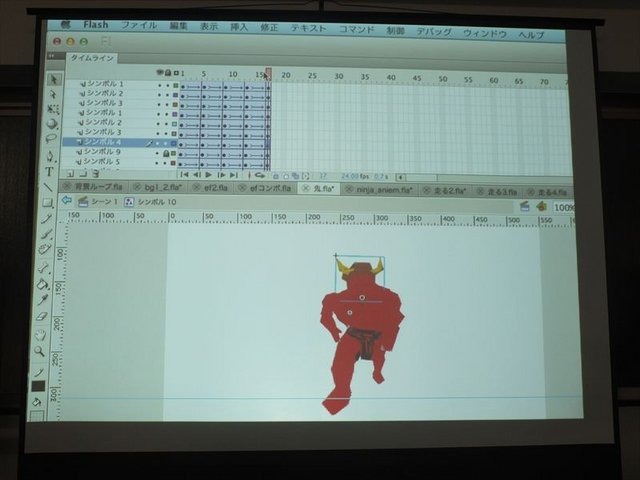
Task: Toggle visibility dot of シンボル 9 layer
Action: point(158,153)
